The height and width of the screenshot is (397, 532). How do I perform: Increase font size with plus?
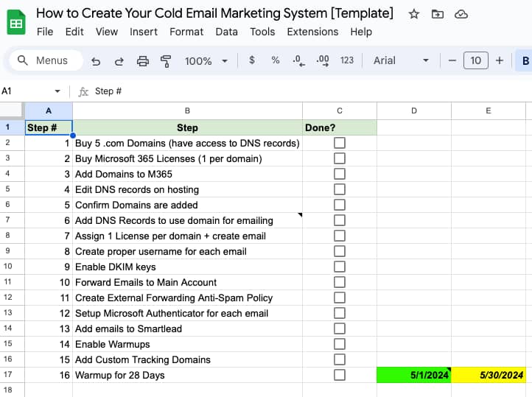click(x=500, y=60)
